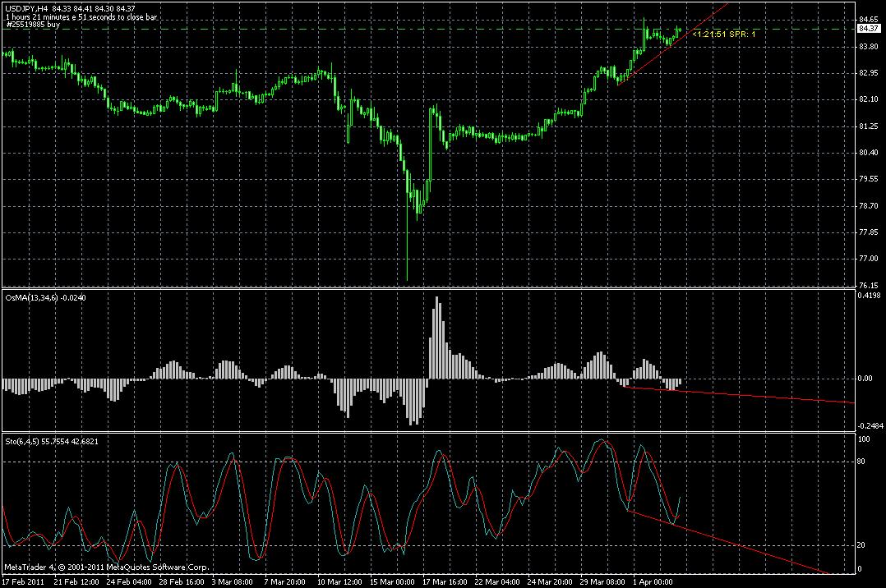Image resolution: width=886 pixels, height=588 pixels.
Task: Click the #25519885 buy order label
Action: [33, 25]
